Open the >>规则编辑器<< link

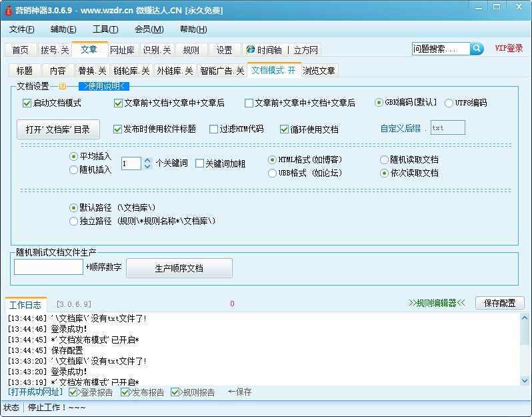coord(436,303)
